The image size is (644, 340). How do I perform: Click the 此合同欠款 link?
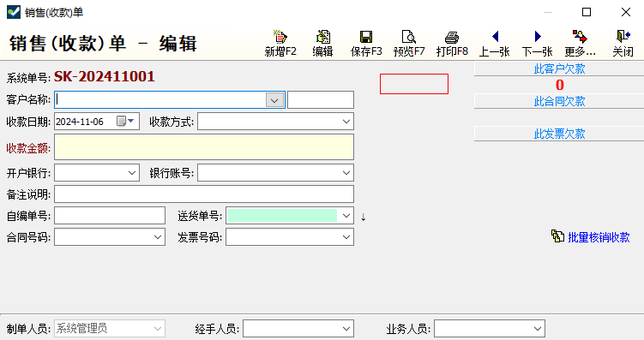[559, 101]
